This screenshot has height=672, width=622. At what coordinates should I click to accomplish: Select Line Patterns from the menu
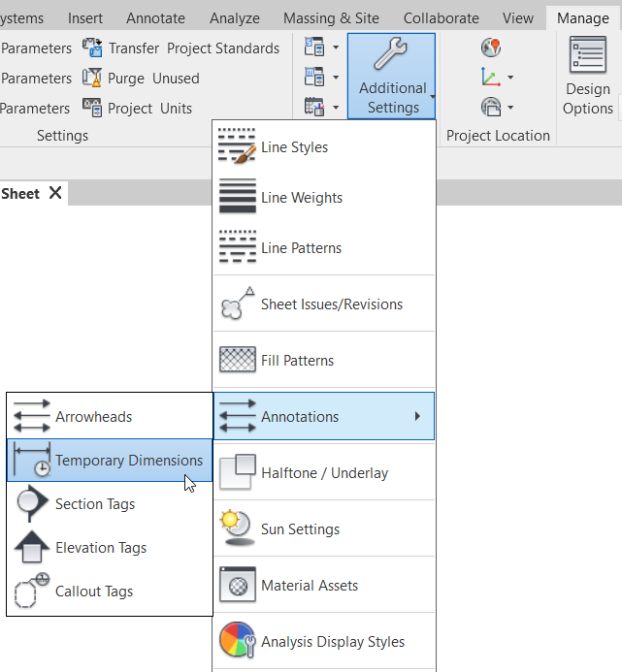[301, 248]
